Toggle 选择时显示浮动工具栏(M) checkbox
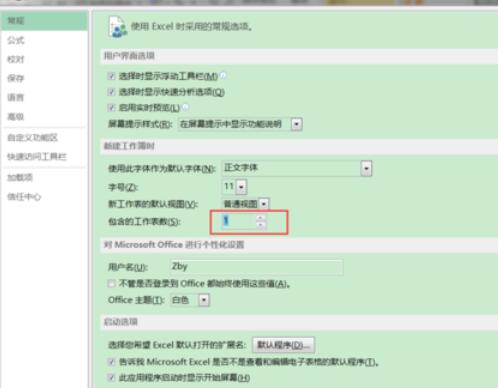Image resolution: width=498 pixels, height=388 pixels. point(111,76)
